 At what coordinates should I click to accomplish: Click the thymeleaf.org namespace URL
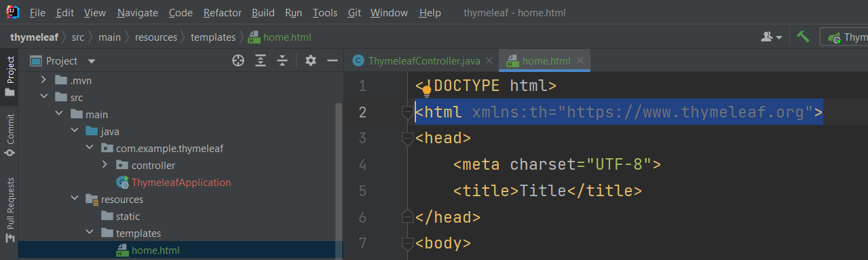coord(686,112)
